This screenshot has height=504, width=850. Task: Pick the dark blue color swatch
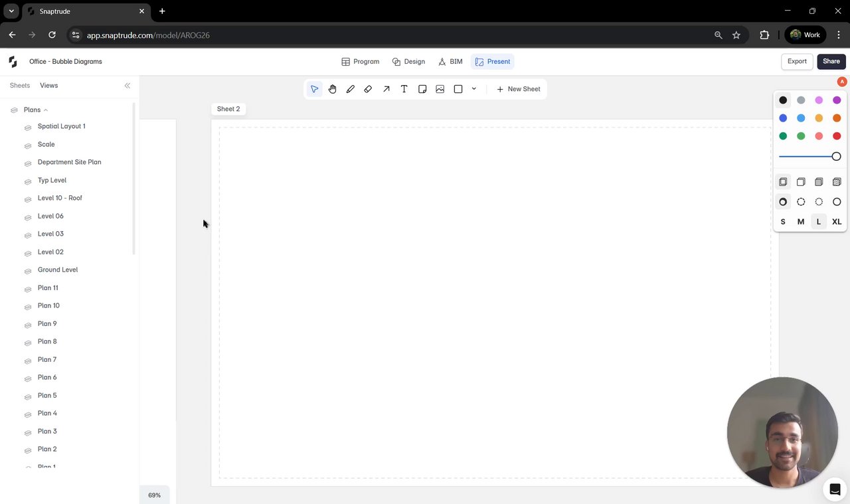[783, 118]
